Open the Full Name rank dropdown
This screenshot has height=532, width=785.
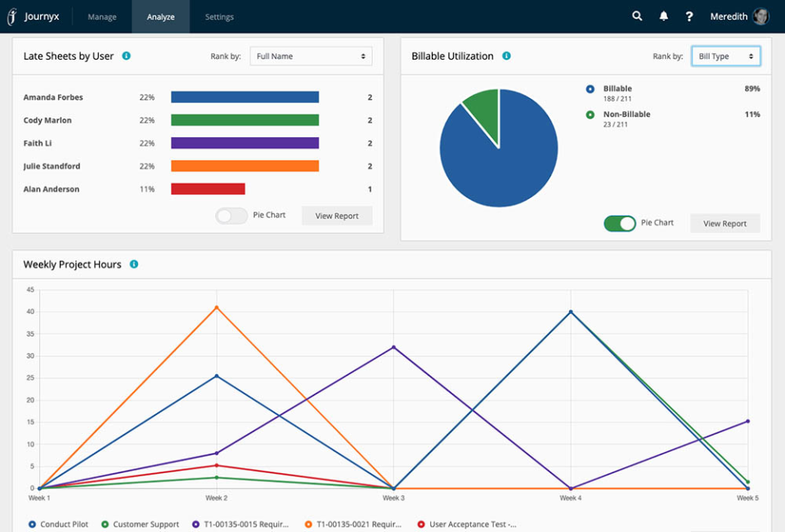click(311, 56)
